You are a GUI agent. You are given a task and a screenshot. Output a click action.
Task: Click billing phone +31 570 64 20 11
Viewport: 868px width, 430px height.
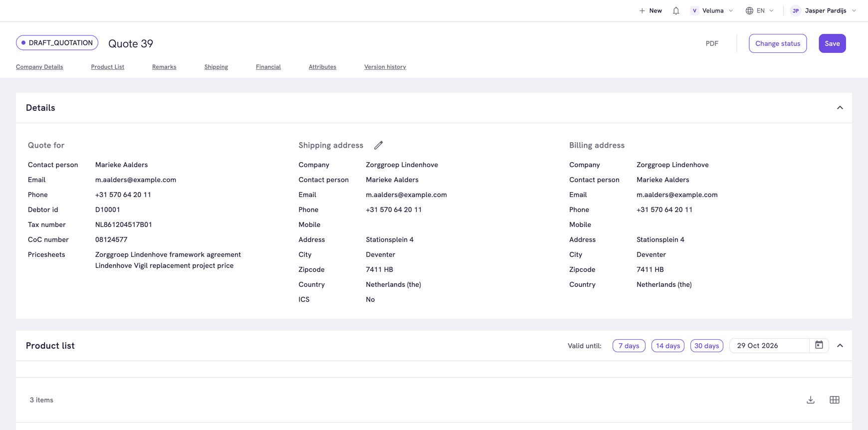(664, 210)
